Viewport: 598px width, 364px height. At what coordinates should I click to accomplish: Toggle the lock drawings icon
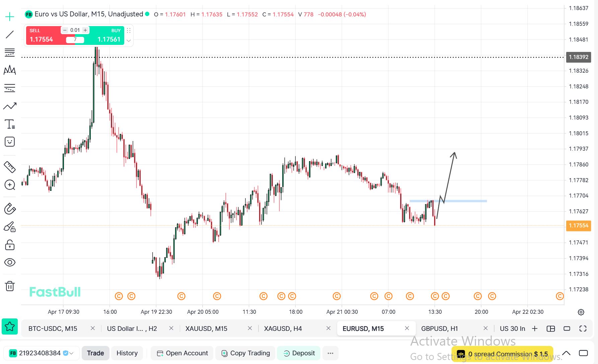[10, 245]
